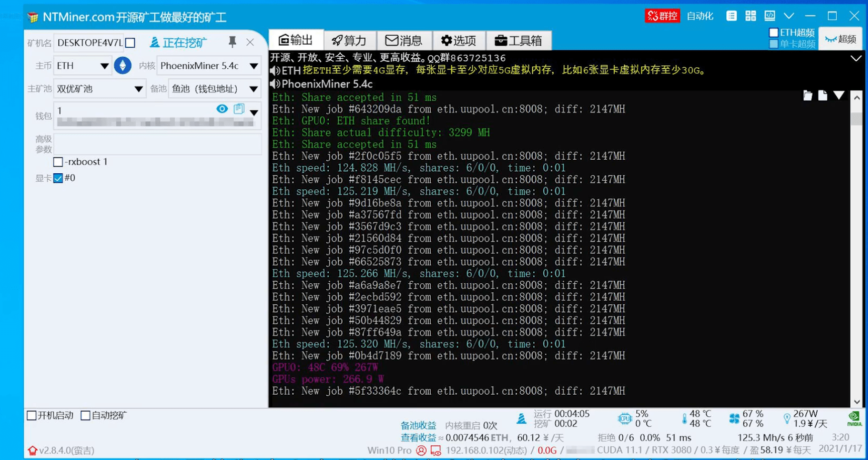Switch to the 输出 output tab
This screenshot has width=868, height=460.
(x=296, y=40)
